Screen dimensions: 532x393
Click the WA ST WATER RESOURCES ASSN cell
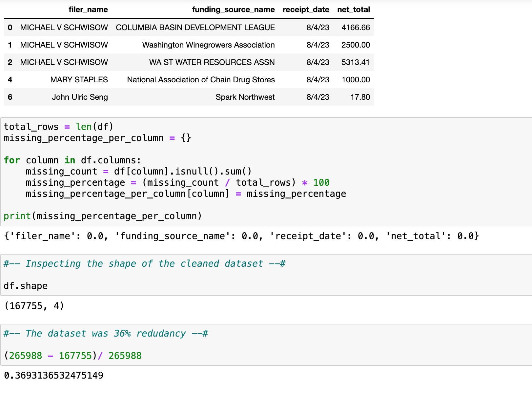point(212,62)
